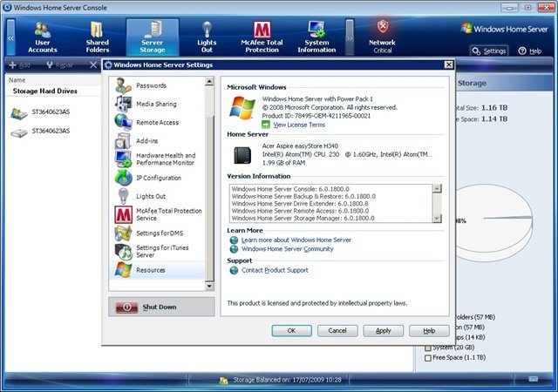Screen dimensions: 558x392
Task: Click the Repair toolbar button
Action: (59, 65)
